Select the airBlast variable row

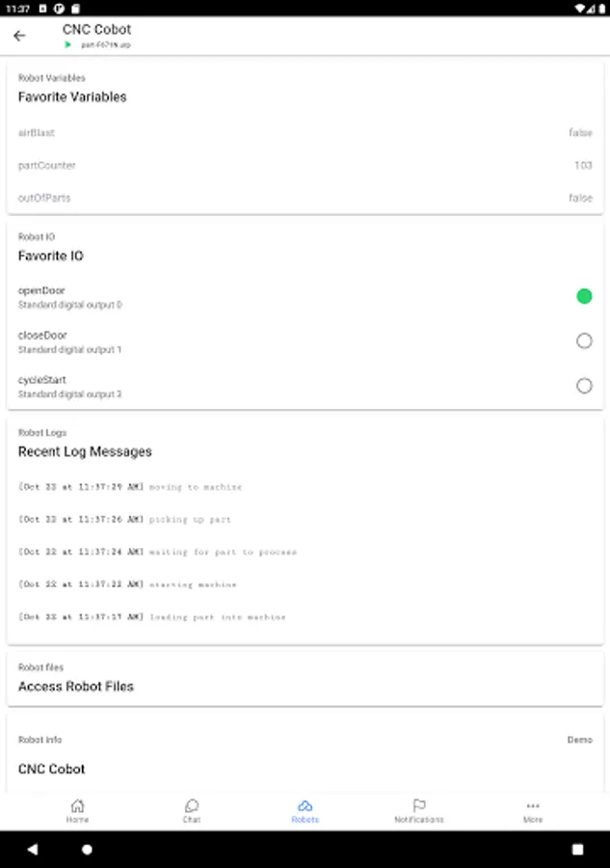tap(305, 133)
